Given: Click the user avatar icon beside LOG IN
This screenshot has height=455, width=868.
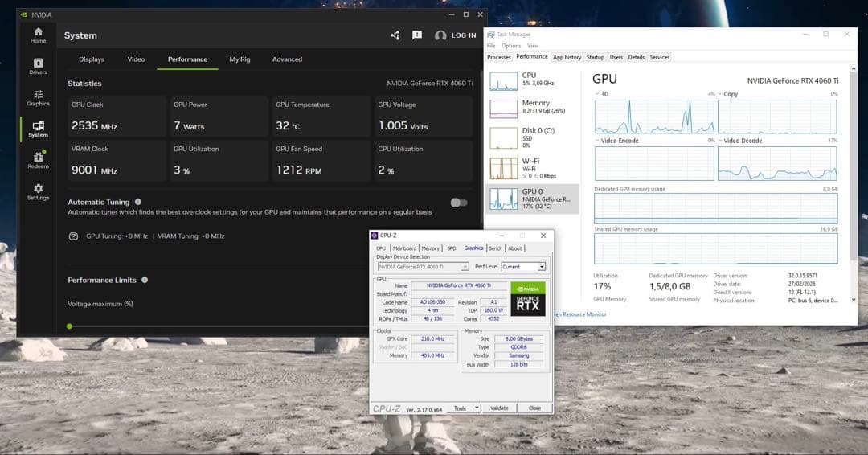Looking at the screenshot, I should (440, 35).
